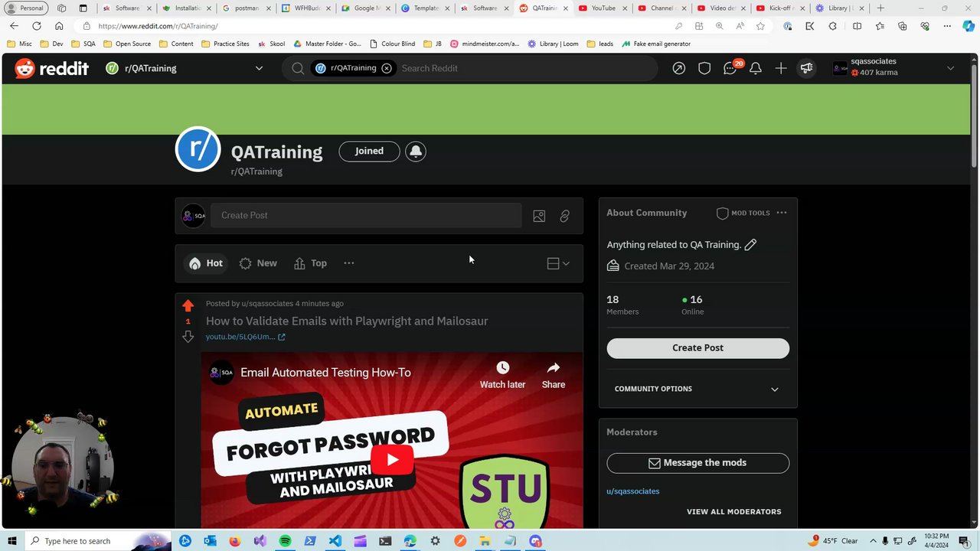The image size is (980, 551).
Task: Switch to the YouTube browser tab
Action: pyautogui.click(x=603, y=8)
